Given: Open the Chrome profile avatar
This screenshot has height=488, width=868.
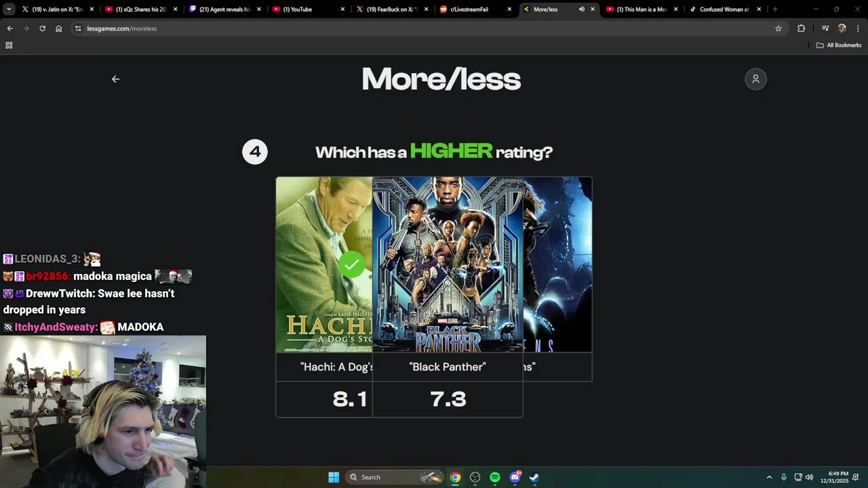Looking at the screenshot, I should pos(842,28).
